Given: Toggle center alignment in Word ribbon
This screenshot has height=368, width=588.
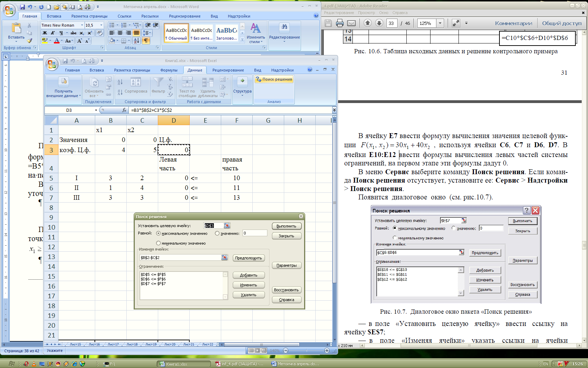Looking at the screenshot, I should [x=120, y=33].
